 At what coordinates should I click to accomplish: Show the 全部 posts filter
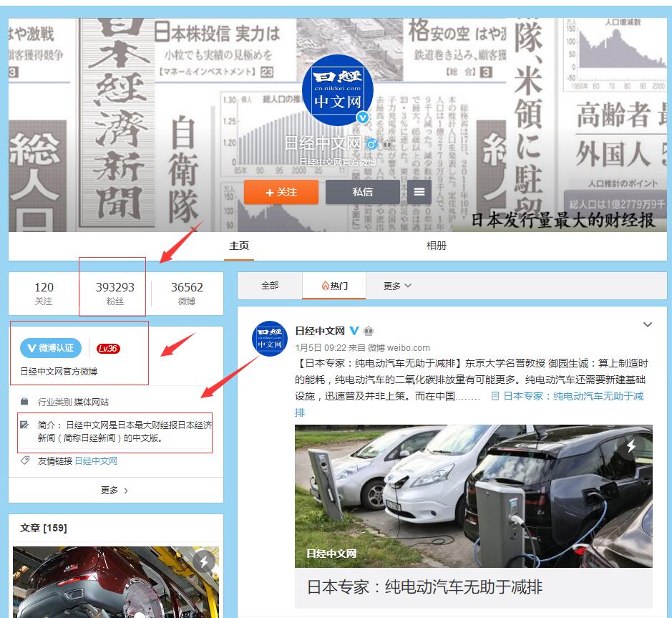tap(270, 286)
